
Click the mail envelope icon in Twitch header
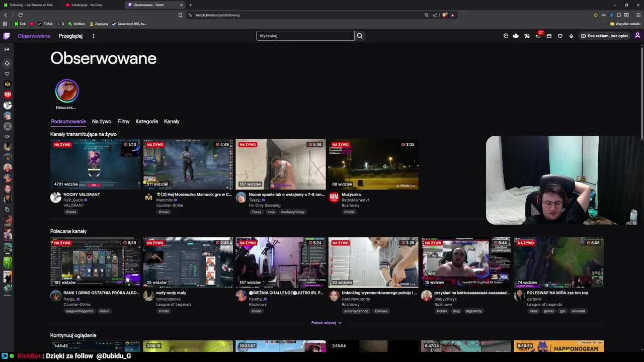click(x=549, y=36)
